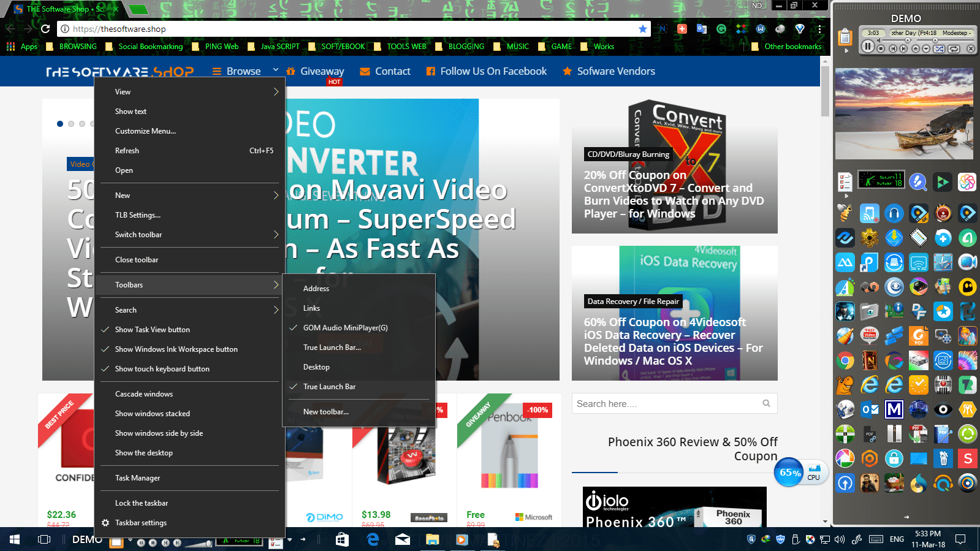Open the red S icon in launcher
The image size is (980, 551).
click(968, 458)
